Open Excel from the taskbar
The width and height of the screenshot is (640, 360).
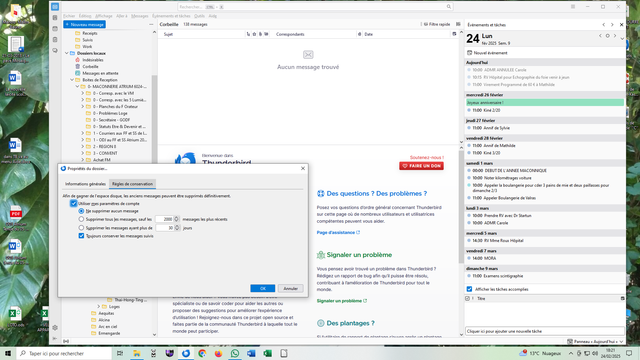267,353
